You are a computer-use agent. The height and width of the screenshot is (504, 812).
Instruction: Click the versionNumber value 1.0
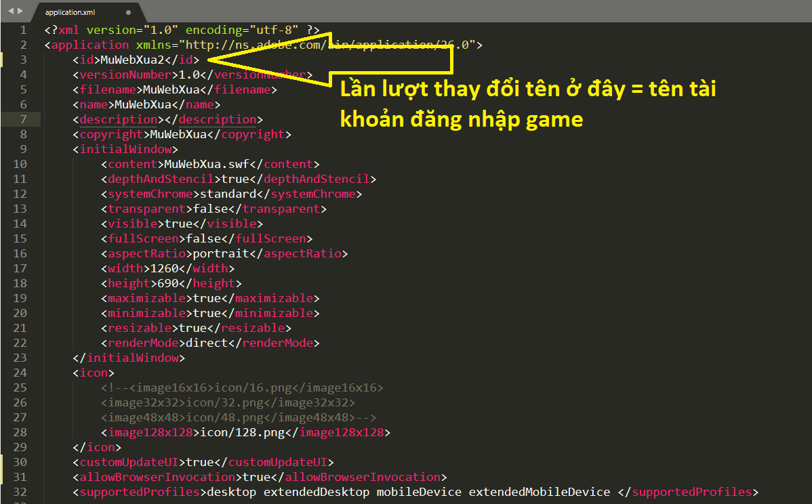188,75
